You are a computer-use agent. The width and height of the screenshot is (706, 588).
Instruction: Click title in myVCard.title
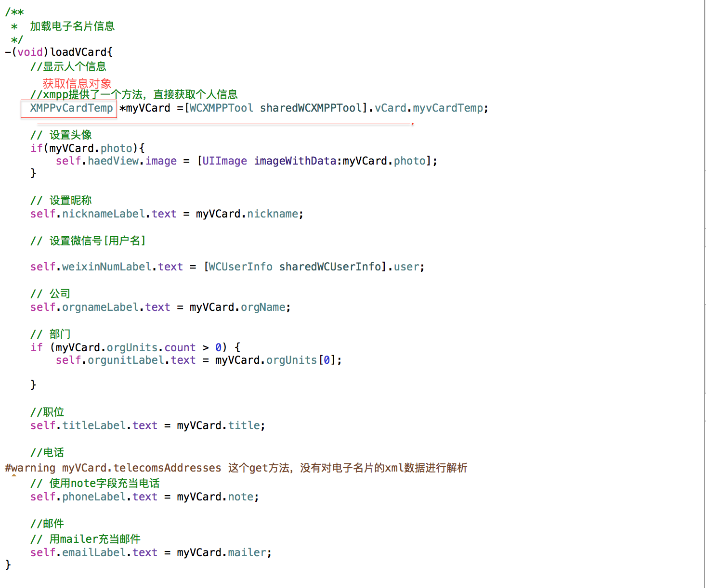tap(244, 425)
